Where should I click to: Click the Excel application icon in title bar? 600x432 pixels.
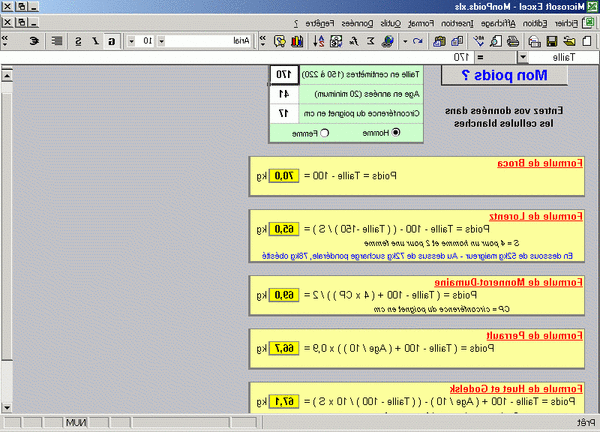point(592,6)
